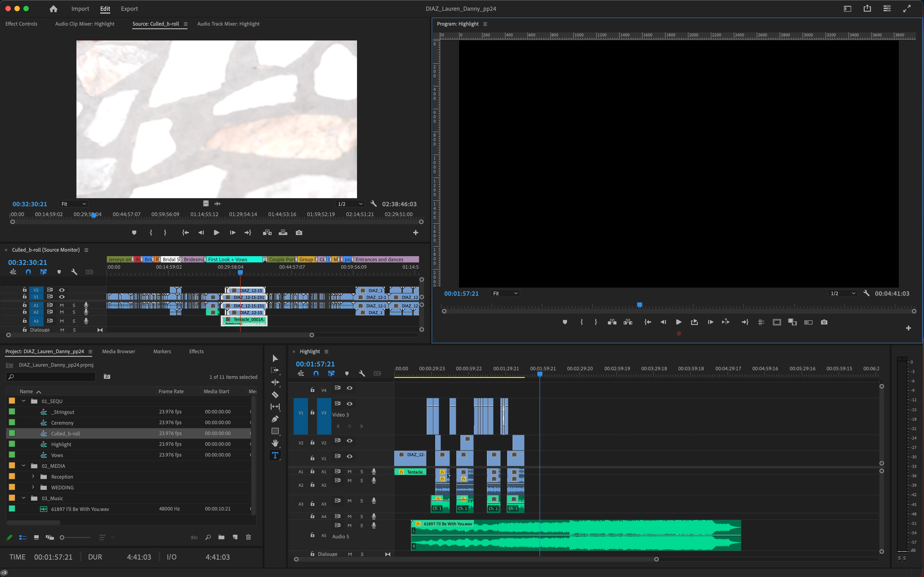Mute track A1 in Highlight timeline
Viewport: 924px width, 577px height.
[349, 471]
